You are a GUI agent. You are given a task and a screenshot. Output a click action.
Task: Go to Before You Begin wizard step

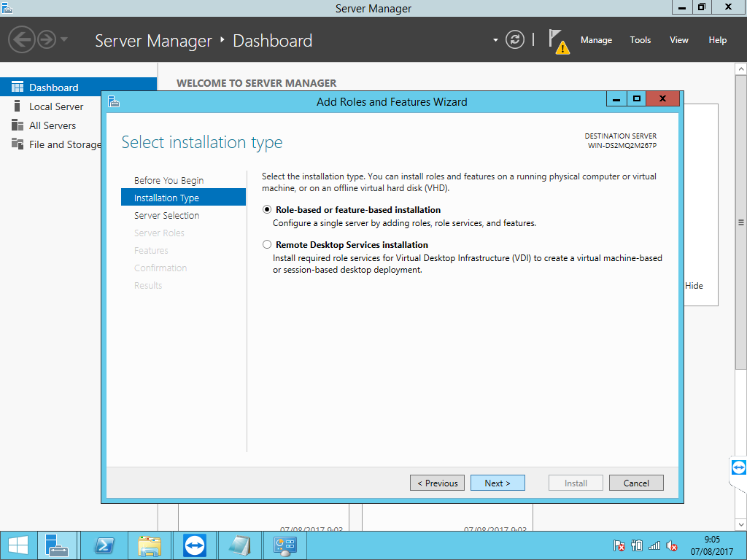[169, 181]
